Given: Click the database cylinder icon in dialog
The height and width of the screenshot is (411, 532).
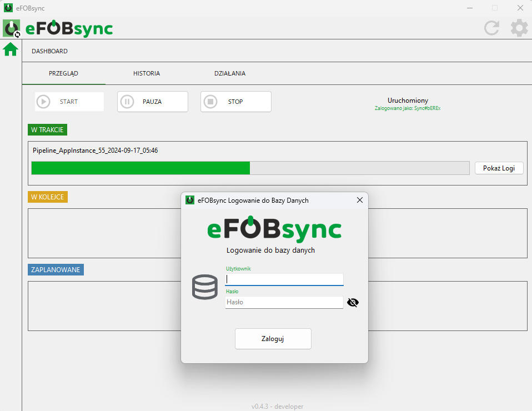Looking at the screenshot, I should click(x=205, y=287).
